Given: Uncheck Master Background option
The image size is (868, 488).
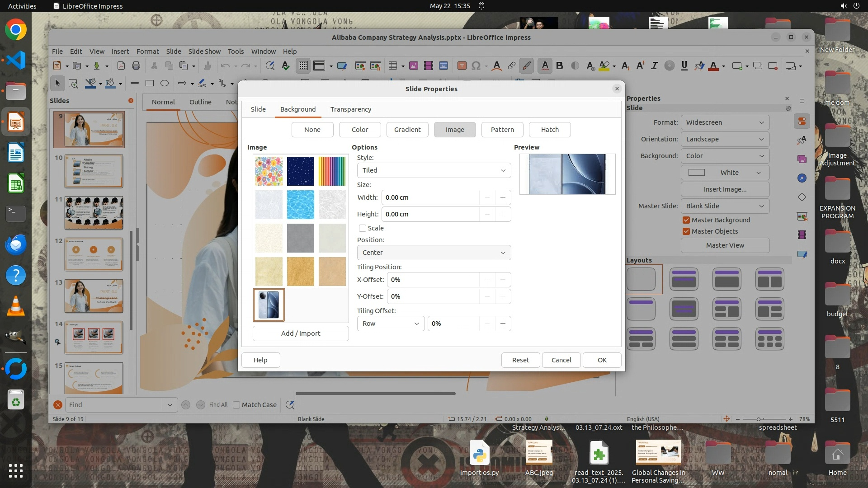Looking at the screenshot, I should click(x=686, y=220).
